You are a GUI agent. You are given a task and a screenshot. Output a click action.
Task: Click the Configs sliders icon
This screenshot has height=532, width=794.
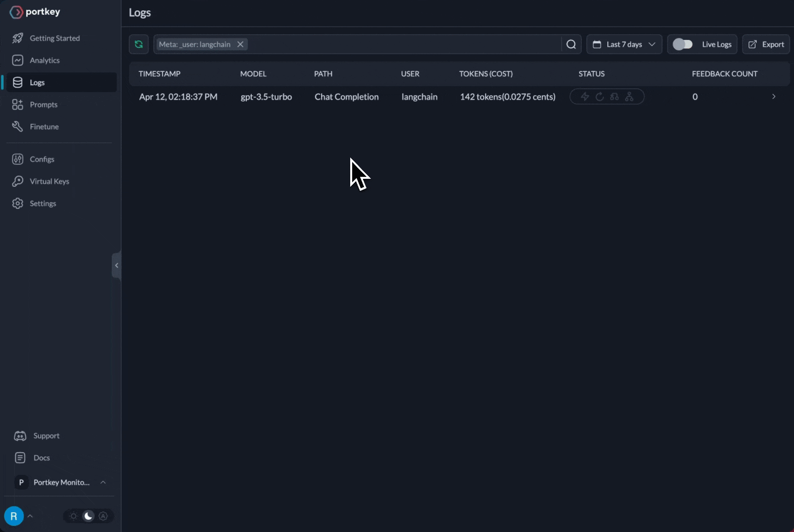coord(18,159)
